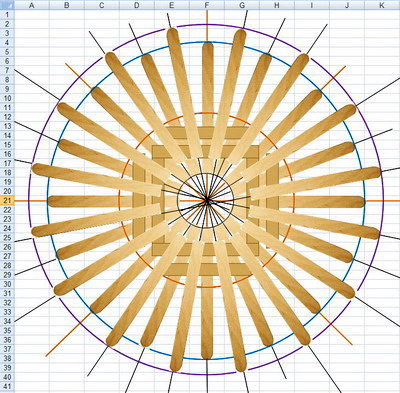The height and width of the screenshot is (393, 400).
Task: Select column K header
Action: click(x=382, y=5)
